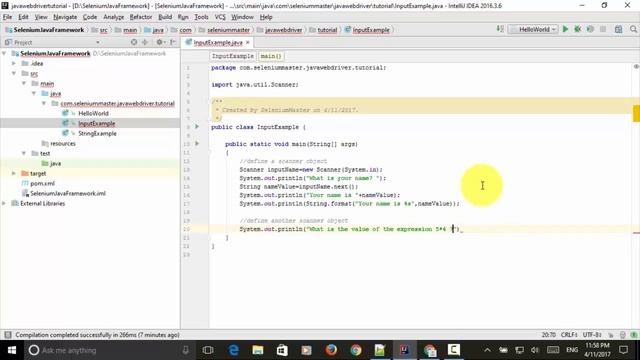Switch to IntelliJ IDEA taskbar icon
Screen dimensions: 640x360
(x=404, y=350)
